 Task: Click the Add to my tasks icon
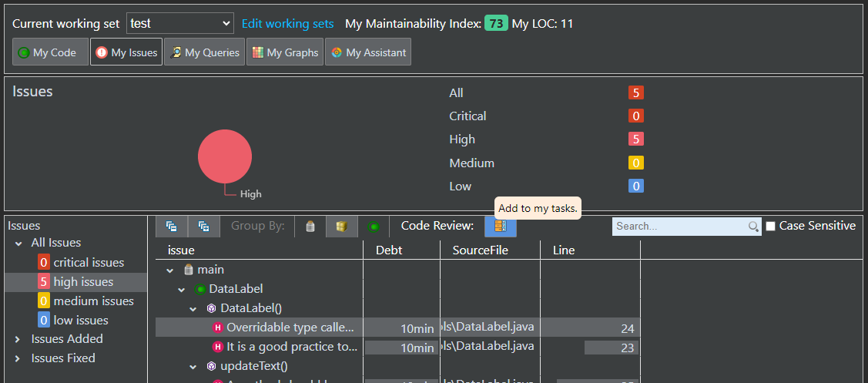pos(500,227)
